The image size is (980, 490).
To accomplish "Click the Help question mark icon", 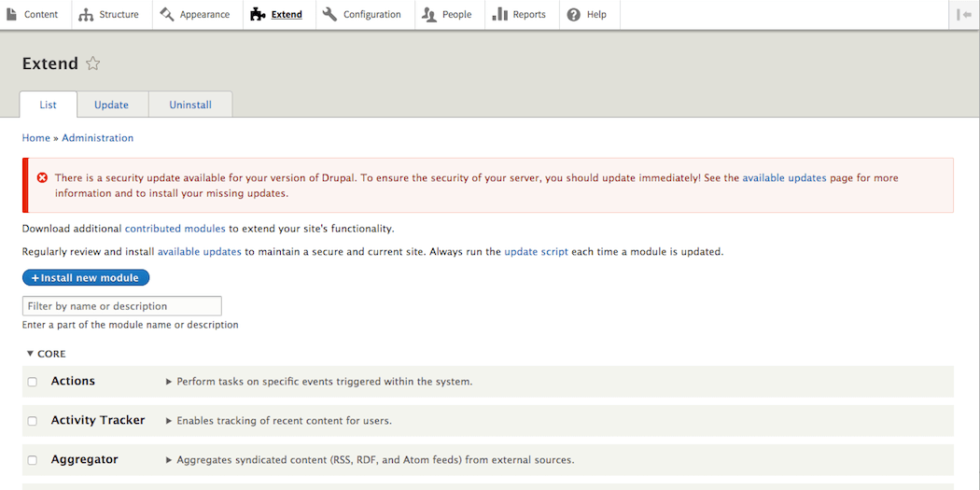I will point(573,14).
